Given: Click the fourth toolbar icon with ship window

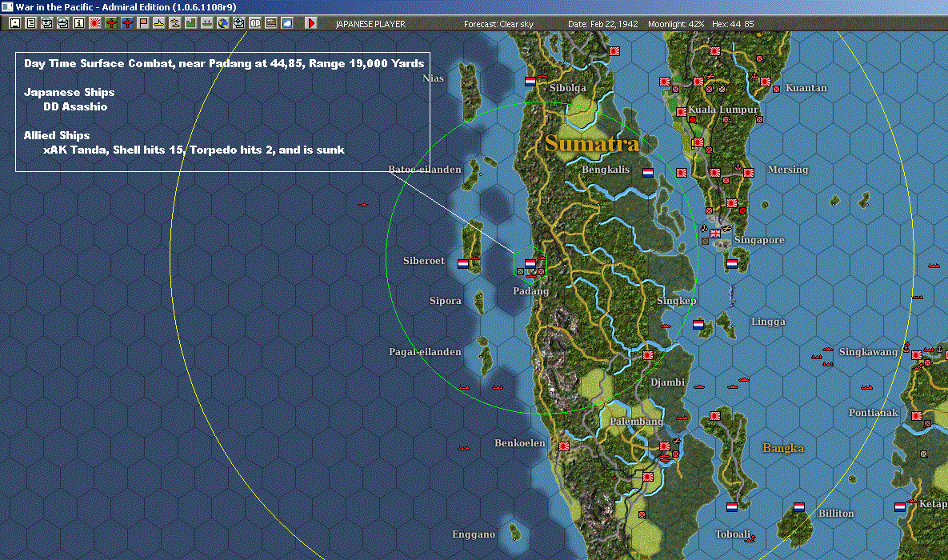Looking at the screenshot, I should [62, 23].
